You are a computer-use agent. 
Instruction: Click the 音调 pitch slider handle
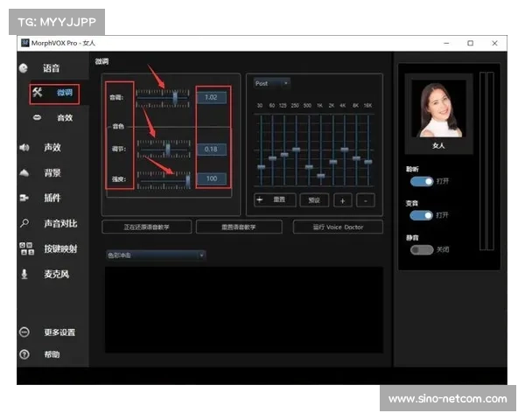pos(175,98)
